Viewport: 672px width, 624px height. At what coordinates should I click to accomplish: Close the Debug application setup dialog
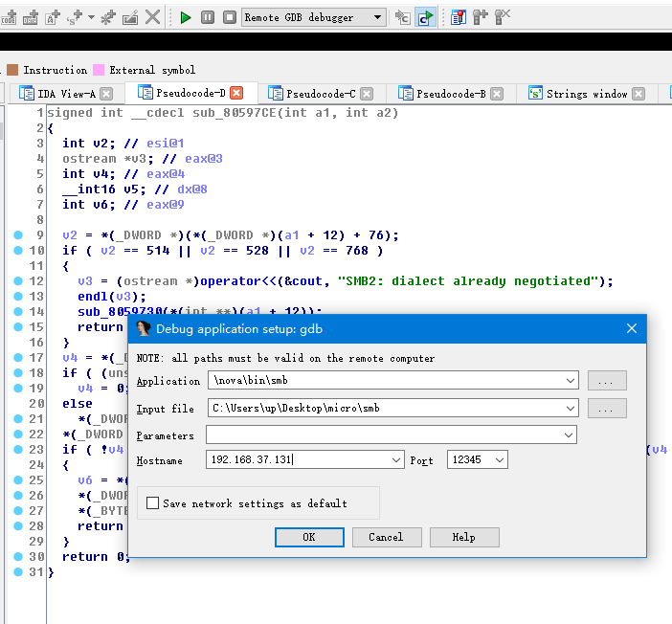(631, 328)
